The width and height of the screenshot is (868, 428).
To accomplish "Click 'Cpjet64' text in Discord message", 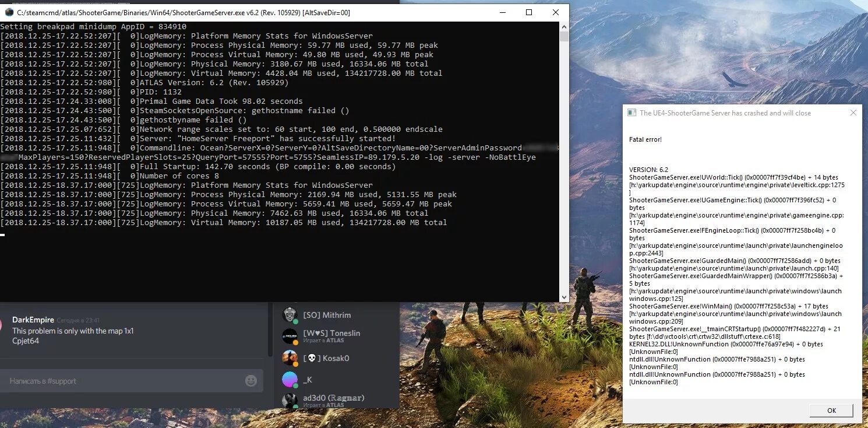I will (26, 341).
